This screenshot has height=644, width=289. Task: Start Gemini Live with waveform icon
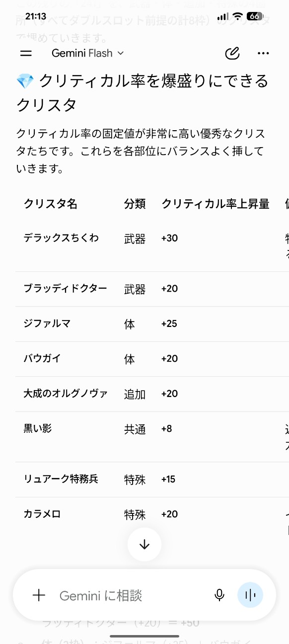[x=250, y=595]
